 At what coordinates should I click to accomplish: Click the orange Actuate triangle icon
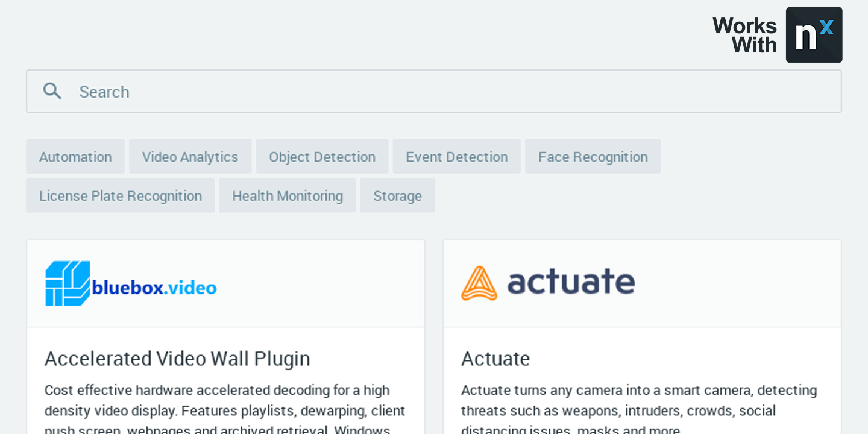(479, 283)
